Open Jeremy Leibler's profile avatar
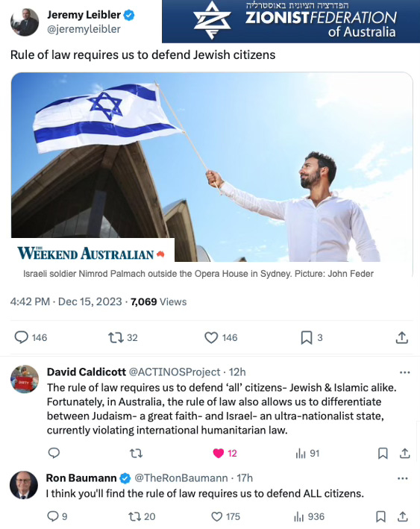This screenshot has height=529, width=420. (x=25, y=22)
